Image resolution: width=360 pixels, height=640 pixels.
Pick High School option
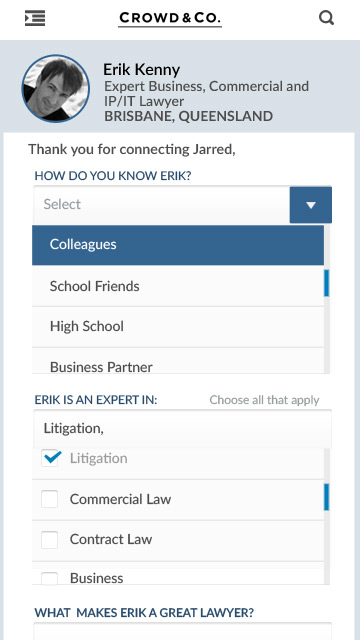tap(178, 327)
